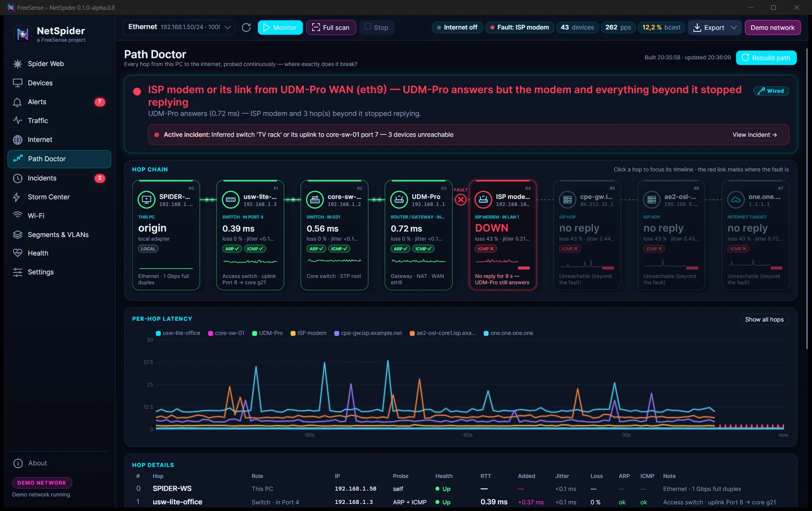Toggle UDM-Pro legend series

[267, 333]
